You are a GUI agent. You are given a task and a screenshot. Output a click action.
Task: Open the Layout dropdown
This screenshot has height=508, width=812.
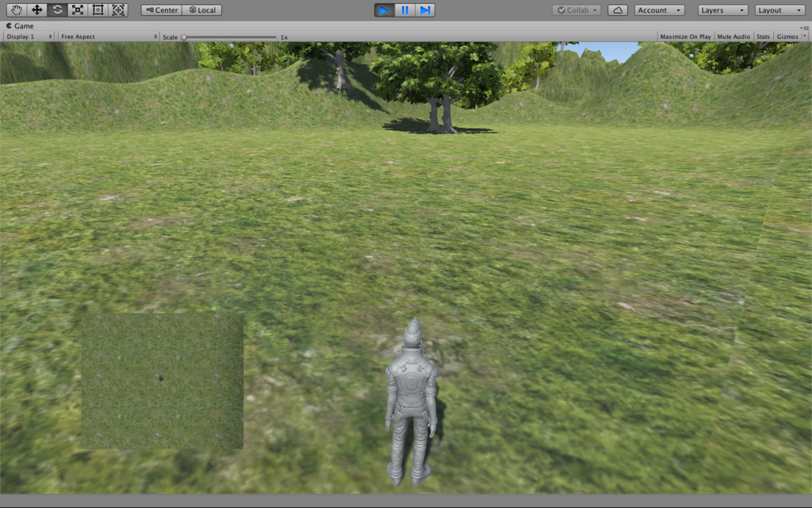point(779,10)
